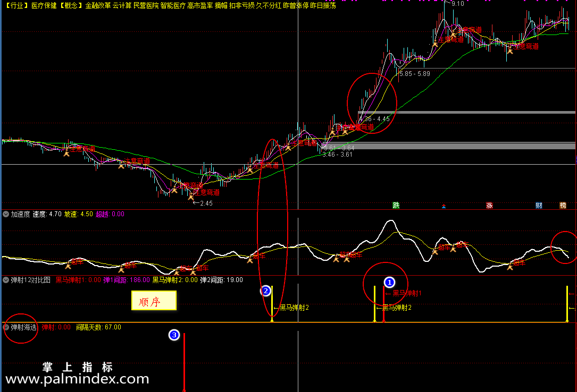Click the red 黑马弹射1 signal bar
The width and height of the screenshot is (577, 392).
click(x=384, y=304)
